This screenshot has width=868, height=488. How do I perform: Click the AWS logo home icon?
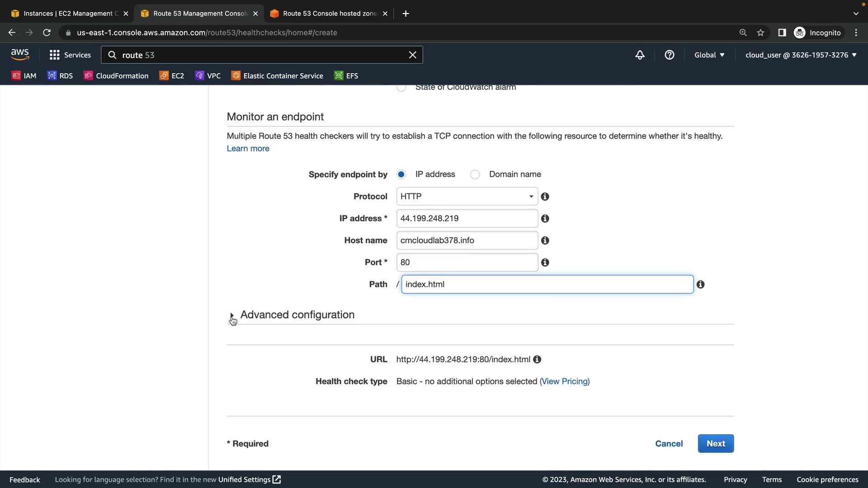click(20, 55)
